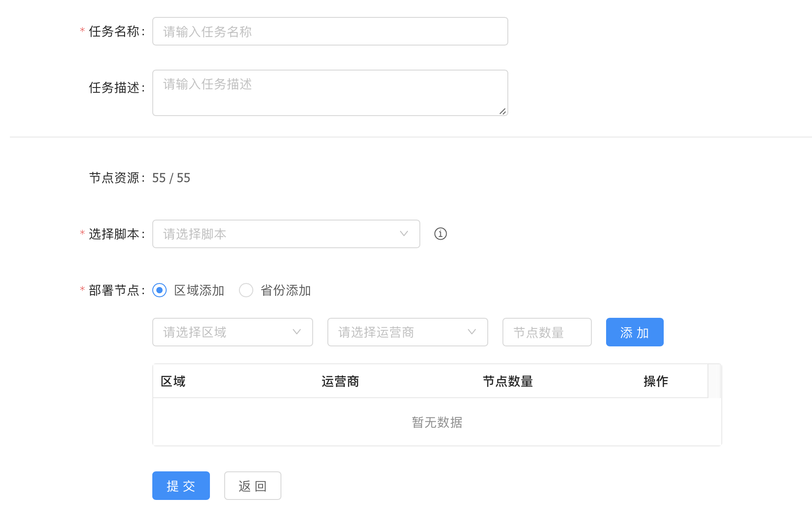Click the 提交 button

tap(181, 486)
